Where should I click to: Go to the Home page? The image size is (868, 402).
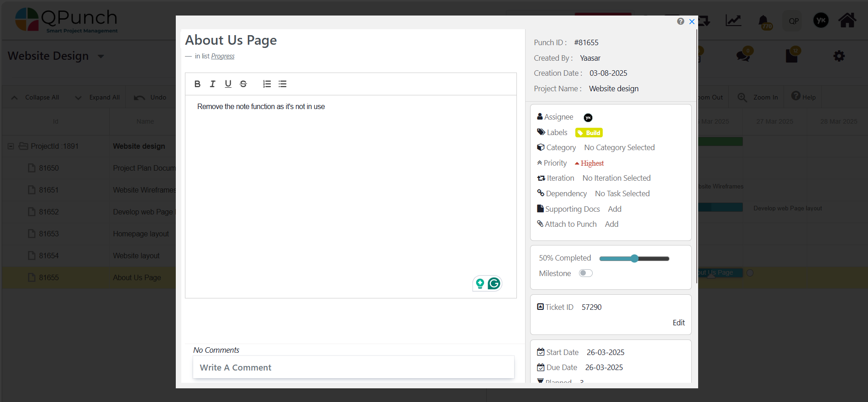[x=847, y=21]
